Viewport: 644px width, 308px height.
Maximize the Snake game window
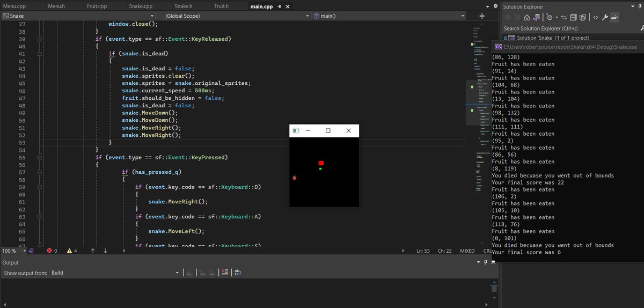(328, 130)
